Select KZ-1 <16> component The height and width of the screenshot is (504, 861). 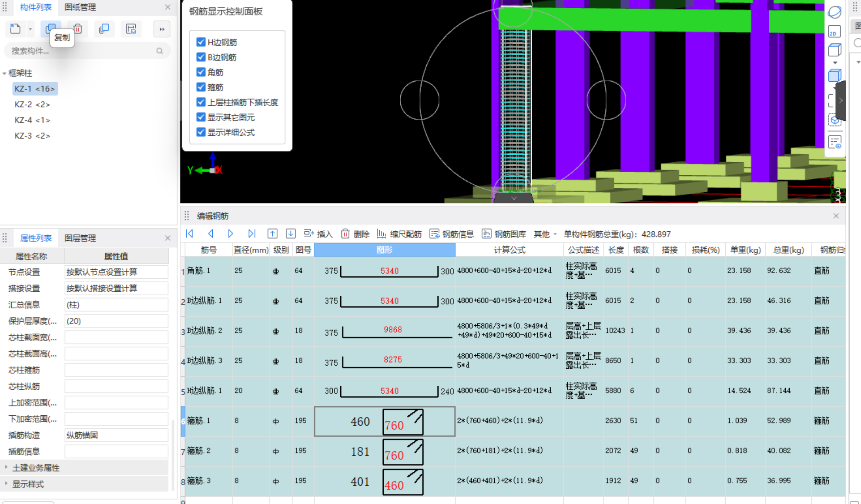pos(34,89)
